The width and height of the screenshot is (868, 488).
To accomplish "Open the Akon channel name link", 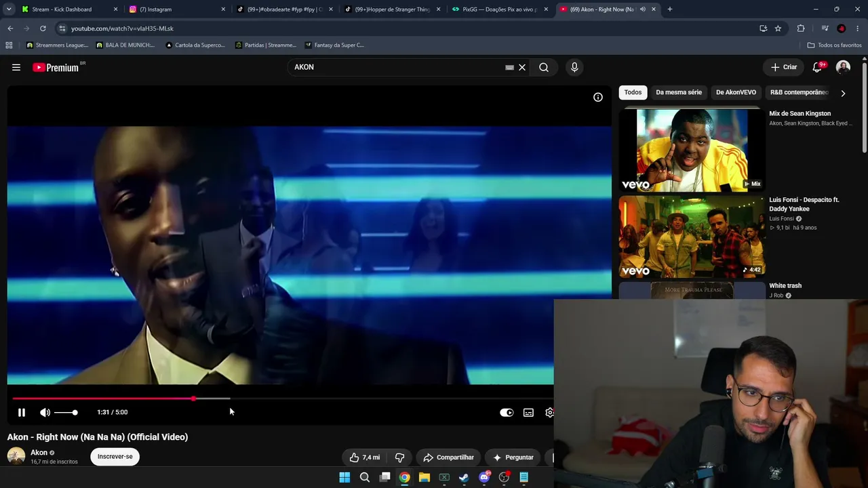I will (x=39, y=453).
